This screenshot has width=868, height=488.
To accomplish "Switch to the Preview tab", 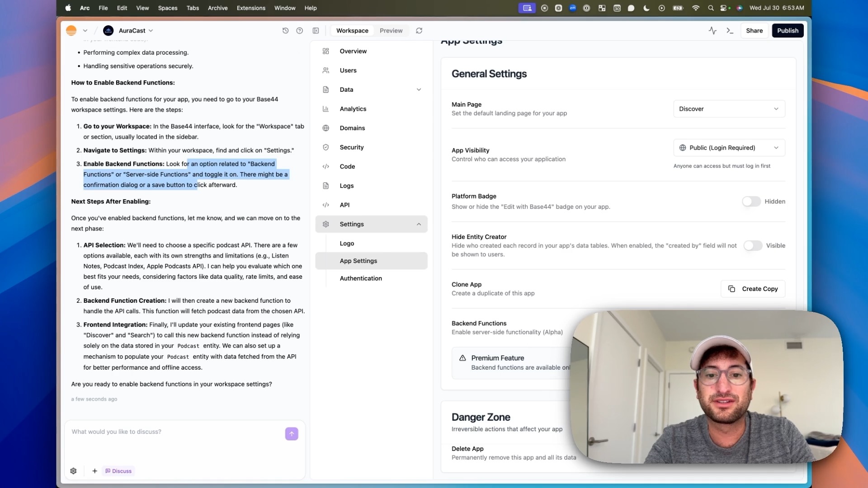I will point(391,31).
